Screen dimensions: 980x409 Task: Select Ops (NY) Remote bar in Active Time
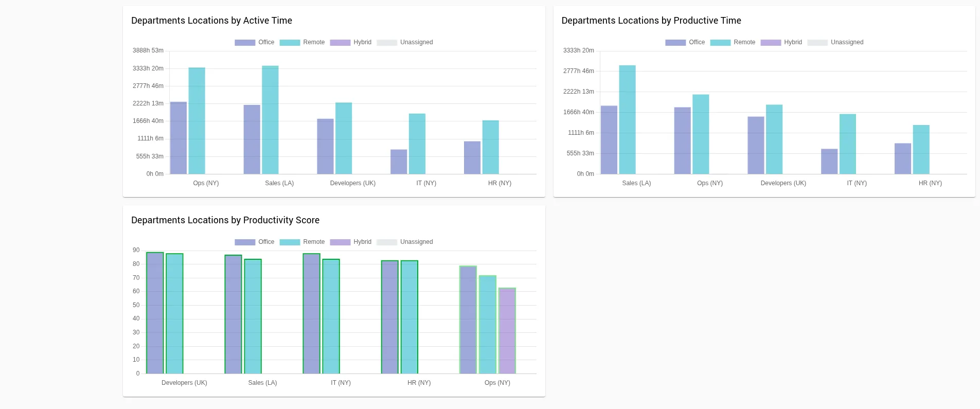(197, 121)
